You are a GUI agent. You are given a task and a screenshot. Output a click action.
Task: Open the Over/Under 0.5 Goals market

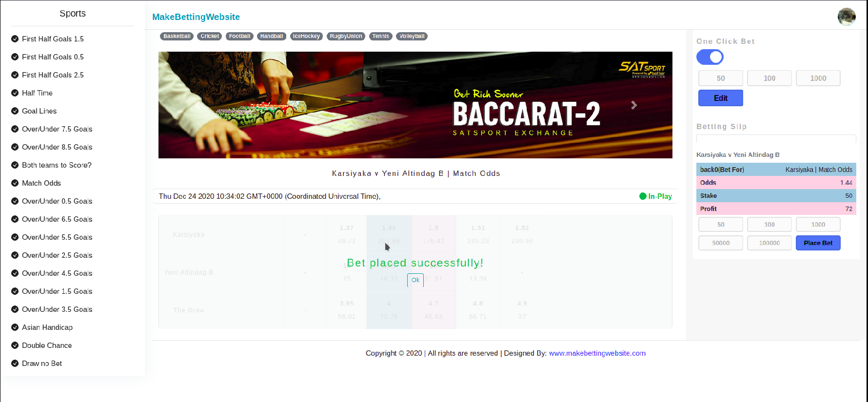pos(57,201)
